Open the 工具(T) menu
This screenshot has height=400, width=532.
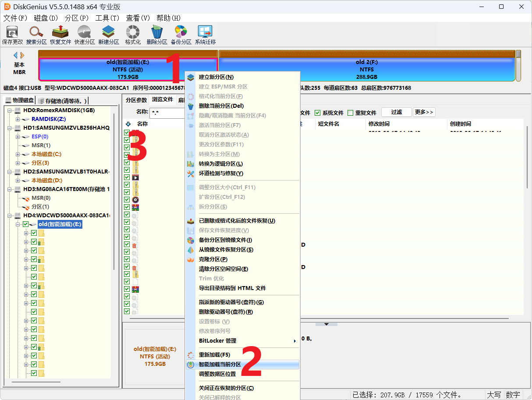pyautogui.click(x=107, y=18)
